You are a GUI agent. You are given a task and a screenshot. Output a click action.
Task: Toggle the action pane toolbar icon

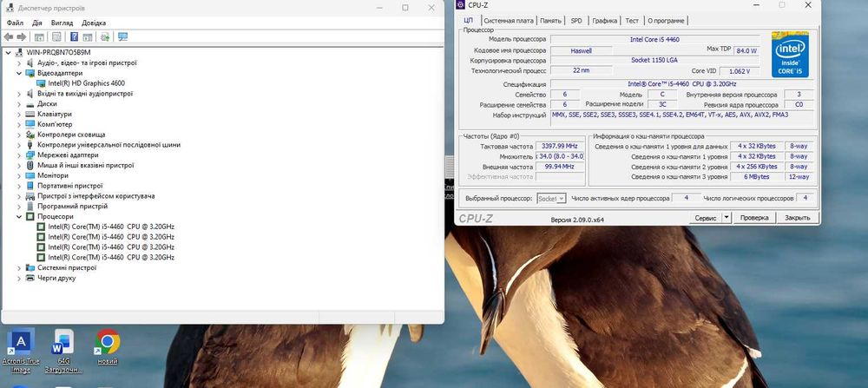coord(88,37)
